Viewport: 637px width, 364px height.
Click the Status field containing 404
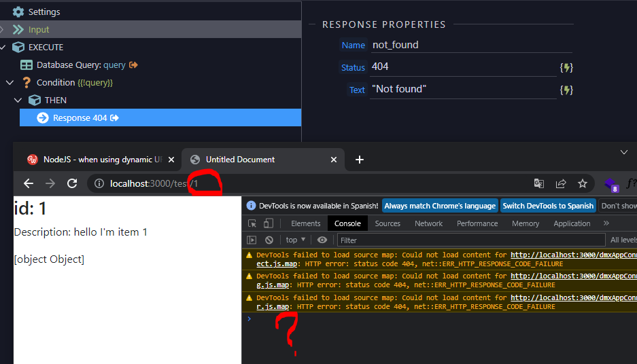point(464,67)
